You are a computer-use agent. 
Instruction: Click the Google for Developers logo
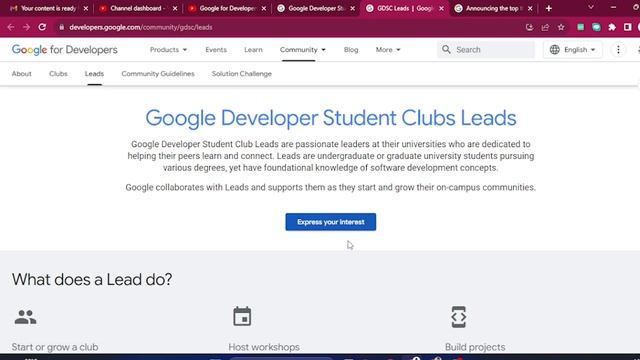pyautogui.click(x=64, y=50)
